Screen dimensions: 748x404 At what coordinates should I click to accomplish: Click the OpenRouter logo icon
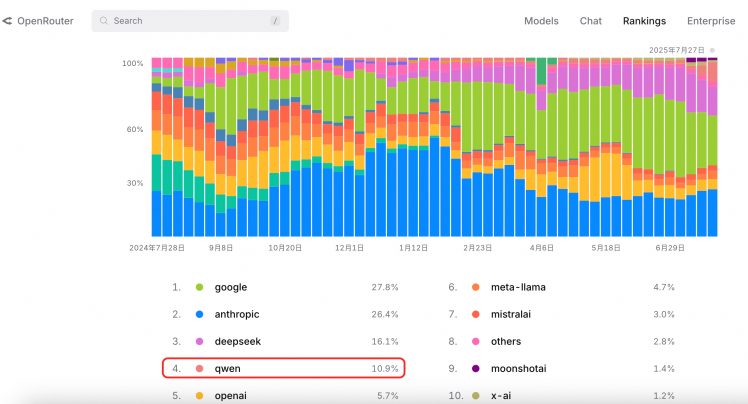[x=7, y=21]
